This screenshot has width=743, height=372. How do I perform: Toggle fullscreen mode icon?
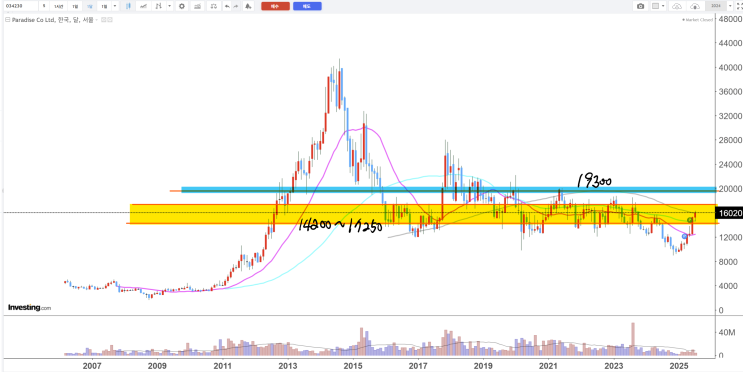point(739,6)
